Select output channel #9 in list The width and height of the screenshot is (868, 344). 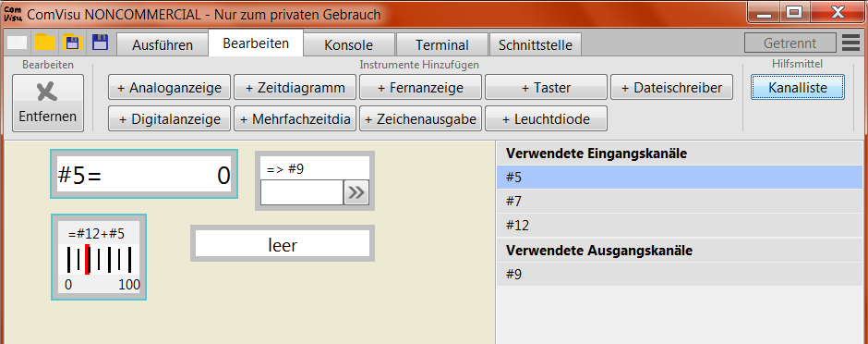click(680, 275)
